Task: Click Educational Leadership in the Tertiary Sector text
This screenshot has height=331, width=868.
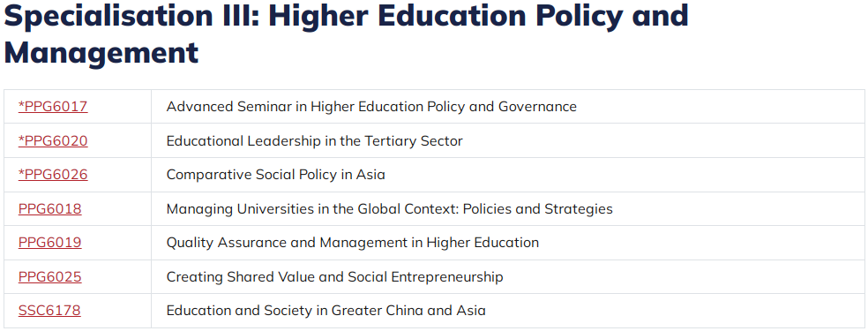Action: pyautogui.click(x=314, y=140)
